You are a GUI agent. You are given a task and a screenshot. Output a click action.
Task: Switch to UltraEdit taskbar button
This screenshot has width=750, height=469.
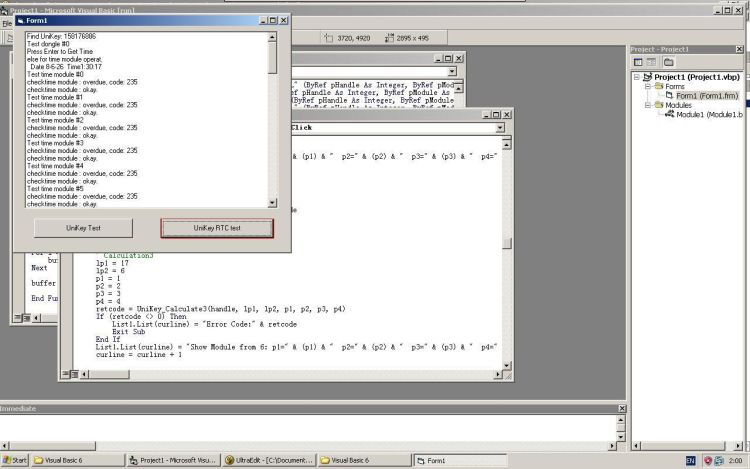[270, 460]
